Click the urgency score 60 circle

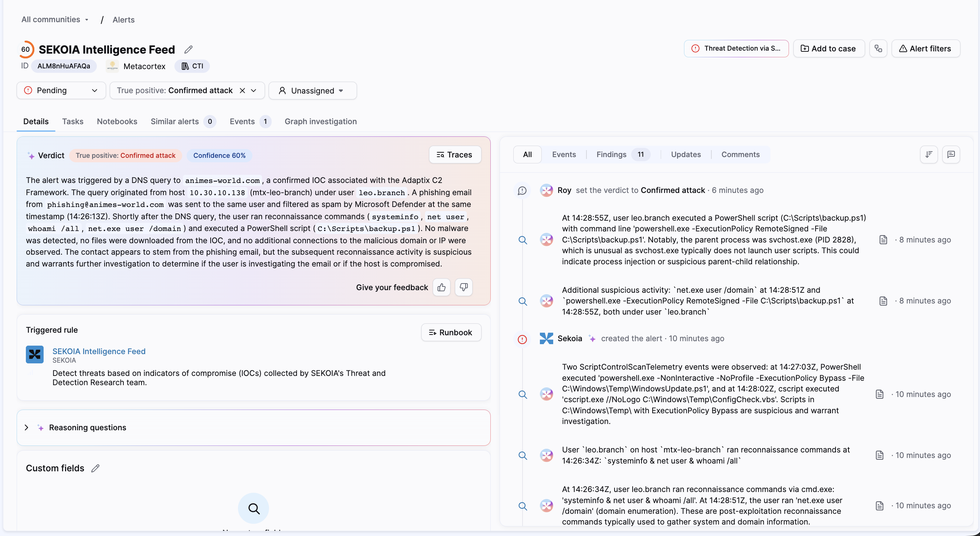click(25, 50)
